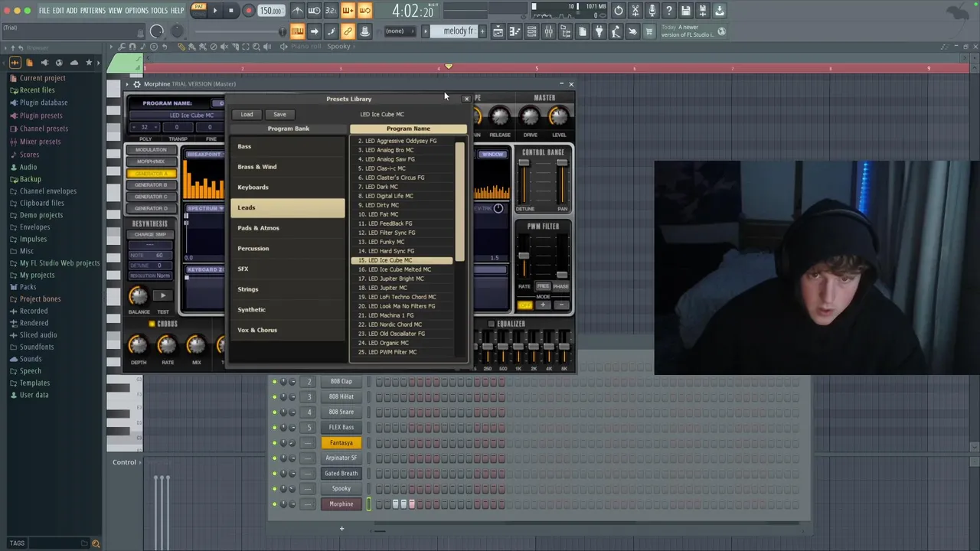The width and height of the screenshot is (980, 551).
Task: Select the Vox & Chorus program bank
Action: pyautogui.click(x=288, y=330)
